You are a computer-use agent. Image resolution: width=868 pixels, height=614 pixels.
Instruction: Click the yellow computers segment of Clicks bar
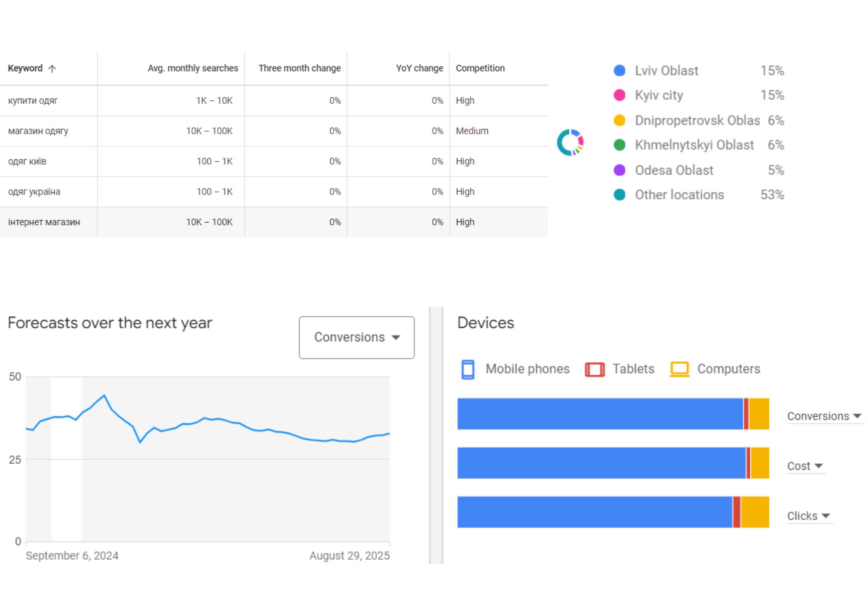[755, 512]
